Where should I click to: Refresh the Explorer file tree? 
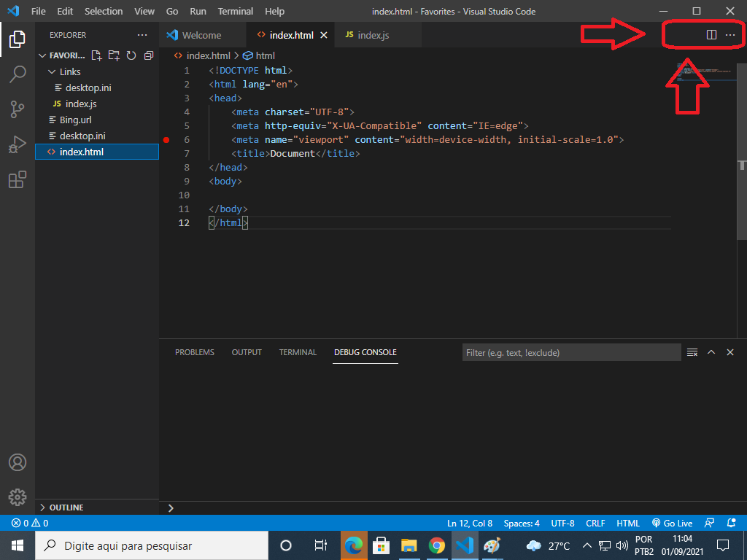point(131,55)
